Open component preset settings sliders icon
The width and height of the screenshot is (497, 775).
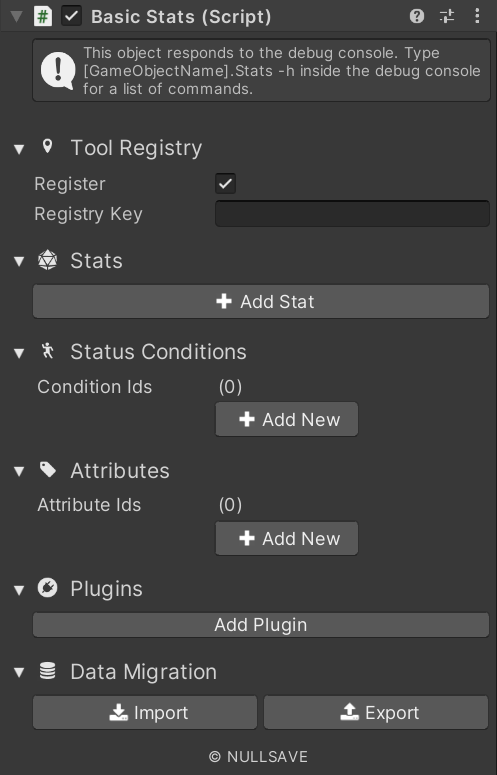pos(447,16)
